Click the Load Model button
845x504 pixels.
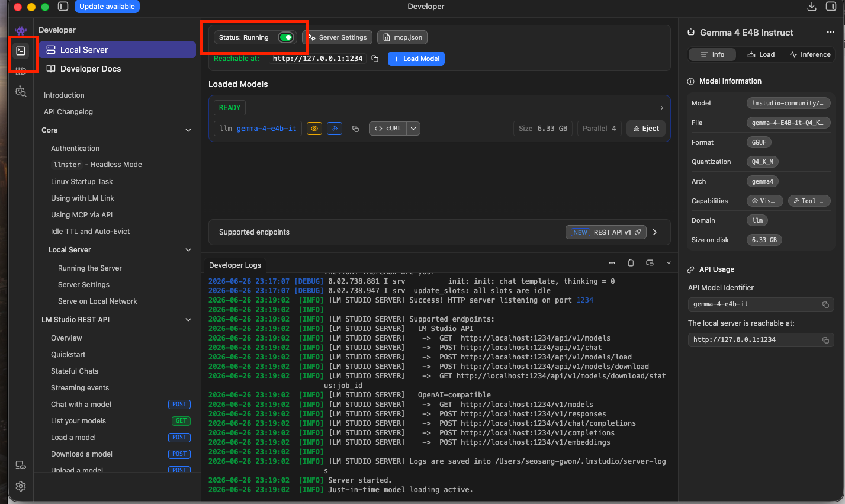coord(416,59)
